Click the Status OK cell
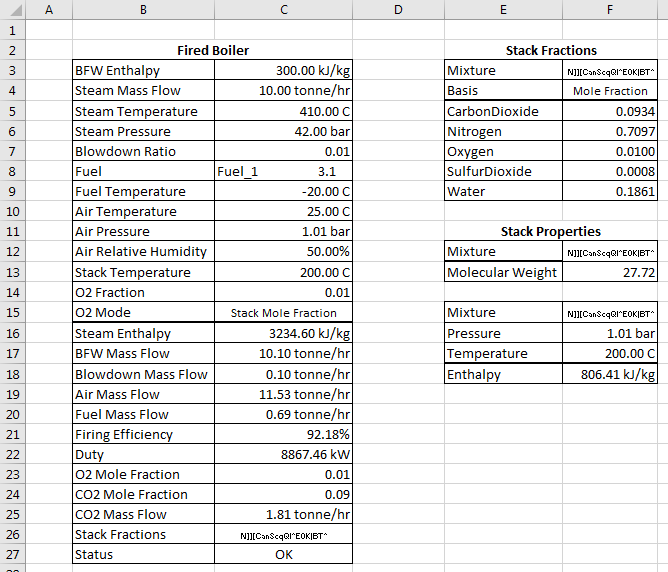Image resolution: width=668 pixels, height=572 pixels. click(x=283, y=554)
